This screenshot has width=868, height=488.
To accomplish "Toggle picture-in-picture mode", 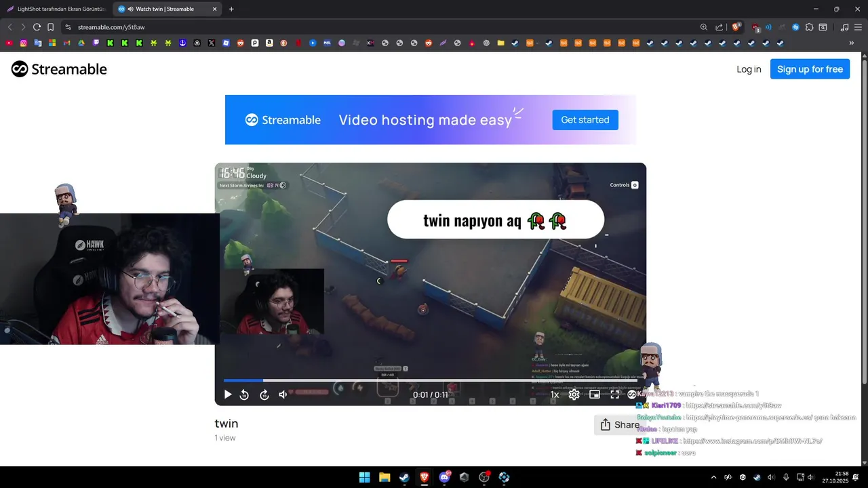I will tap(595, 394).
